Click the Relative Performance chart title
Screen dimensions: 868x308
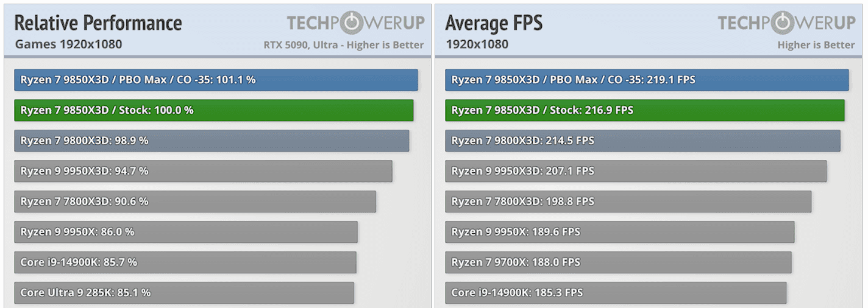coord(98,23)
